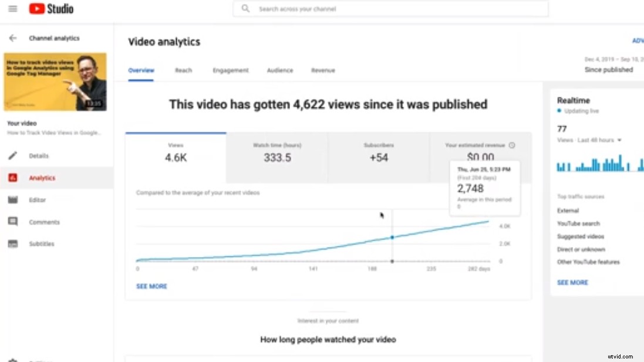Open the hamburger navigation menu
Screen dimensions: 644x362
tap(12, 8)
